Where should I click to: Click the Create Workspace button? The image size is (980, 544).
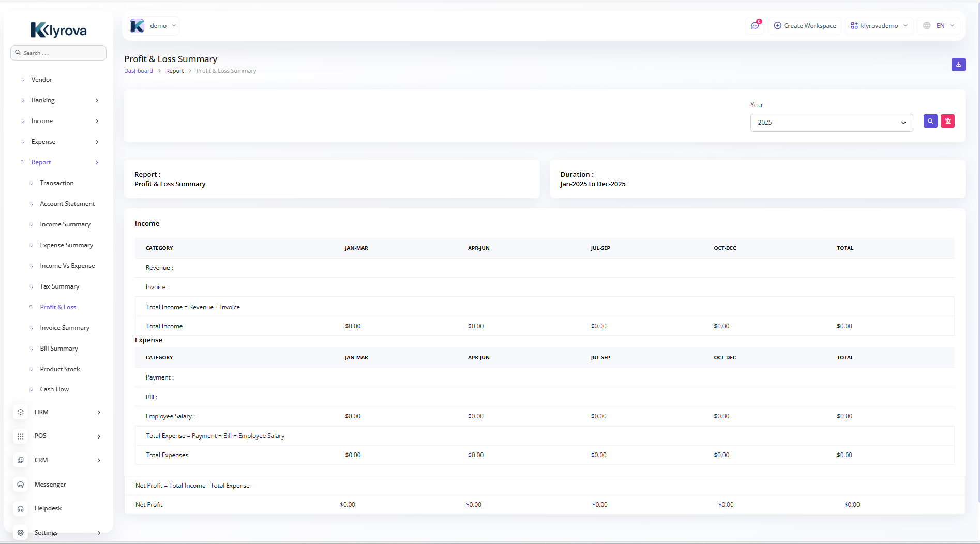805,26
